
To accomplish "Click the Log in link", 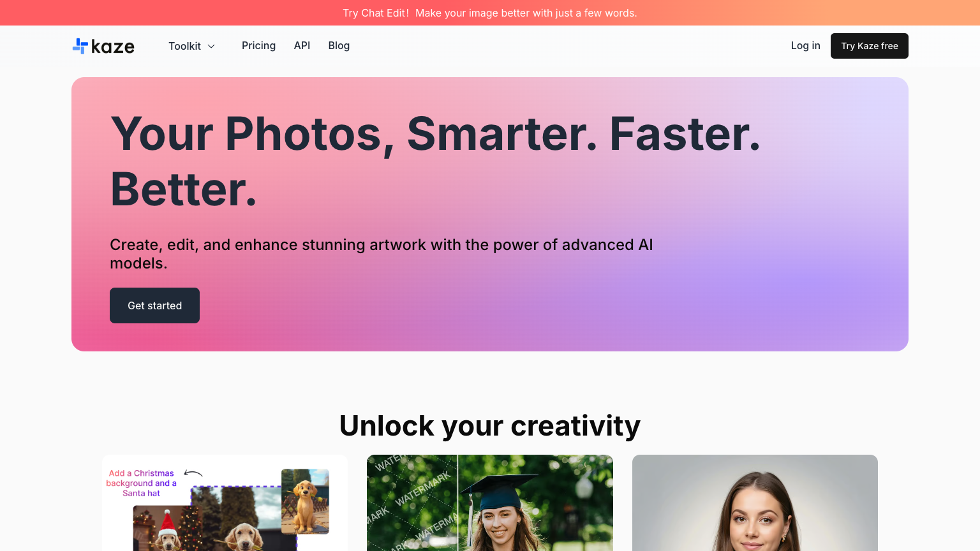I will [805, 46].
